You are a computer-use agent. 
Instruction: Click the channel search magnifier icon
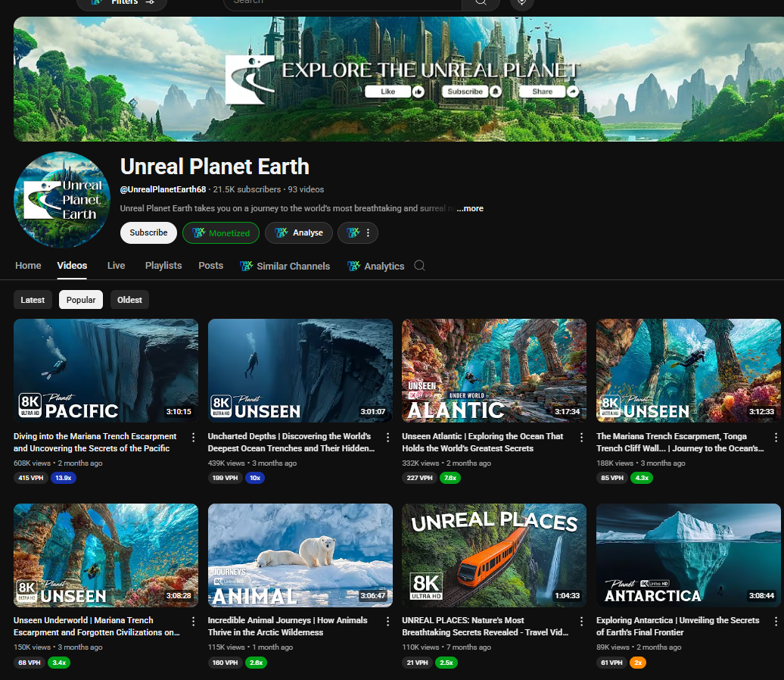[419, 266]
